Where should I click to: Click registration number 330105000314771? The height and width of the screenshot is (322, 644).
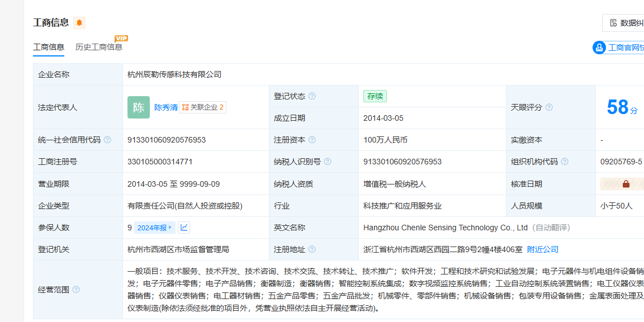160,162
